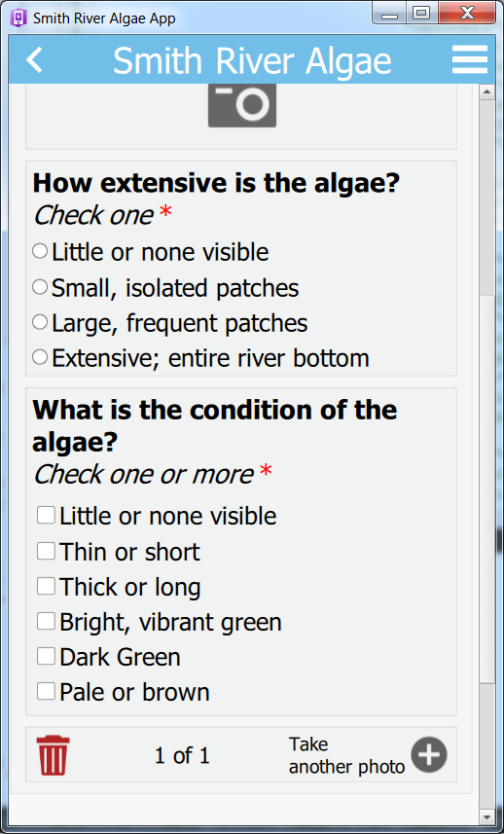
Task: Open the hamburger menu in the header
Action: tap(470, 59)
